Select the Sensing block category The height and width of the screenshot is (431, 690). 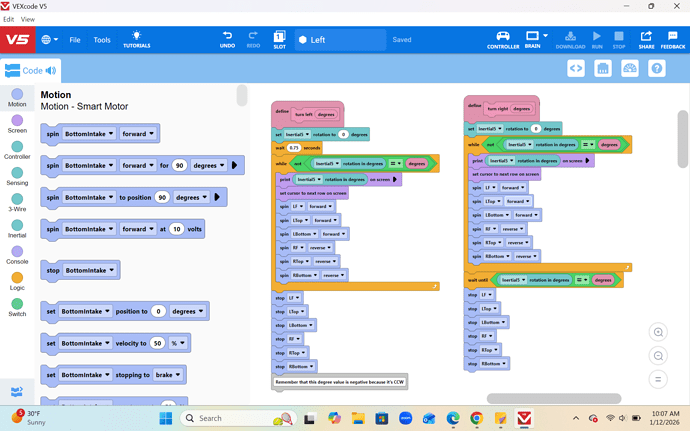(x=17, y=177)
